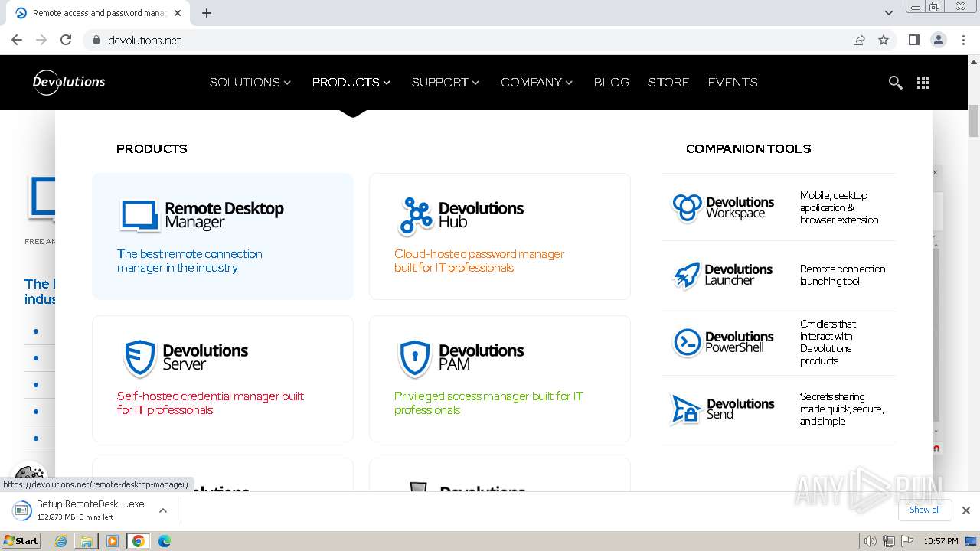Open the site search magnifier icon

point(895,83)
